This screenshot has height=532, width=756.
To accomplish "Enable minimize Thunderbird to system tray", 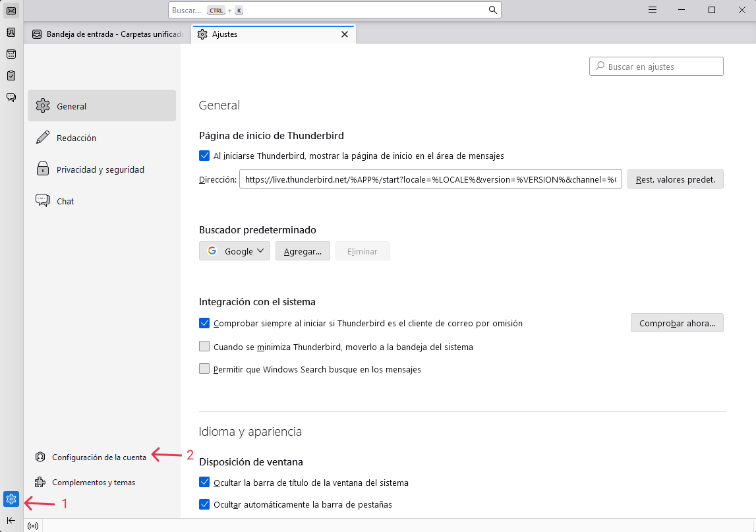I will [204, 347].
